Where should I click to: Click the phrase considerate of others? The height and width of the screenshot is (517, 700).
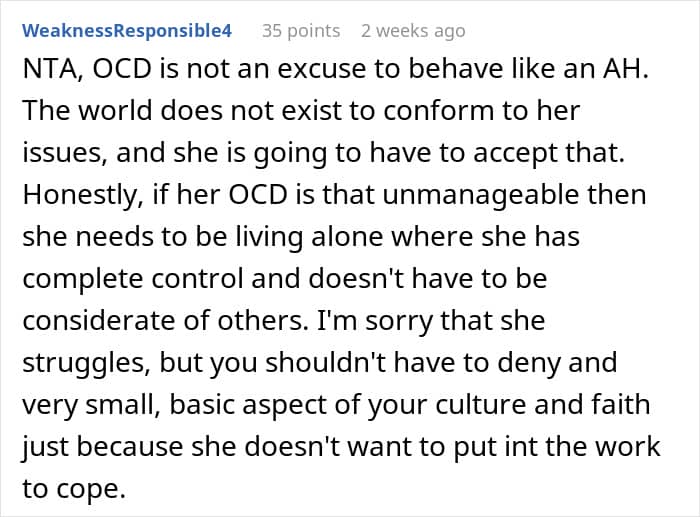point(165,321)
